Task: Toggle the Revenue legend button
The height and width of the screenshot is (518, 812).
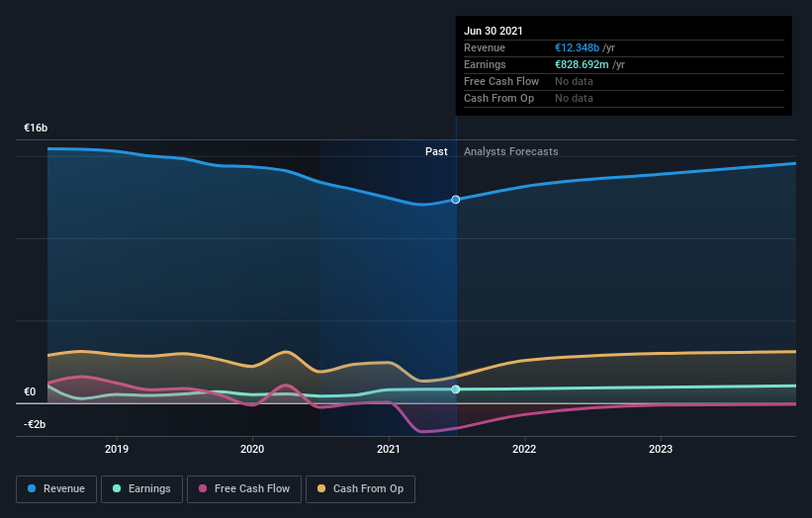Action: (56, 489)
